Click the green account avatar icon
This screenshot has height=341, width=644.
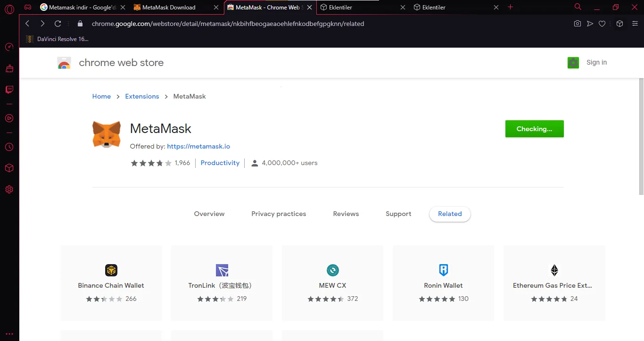(573, 63)
